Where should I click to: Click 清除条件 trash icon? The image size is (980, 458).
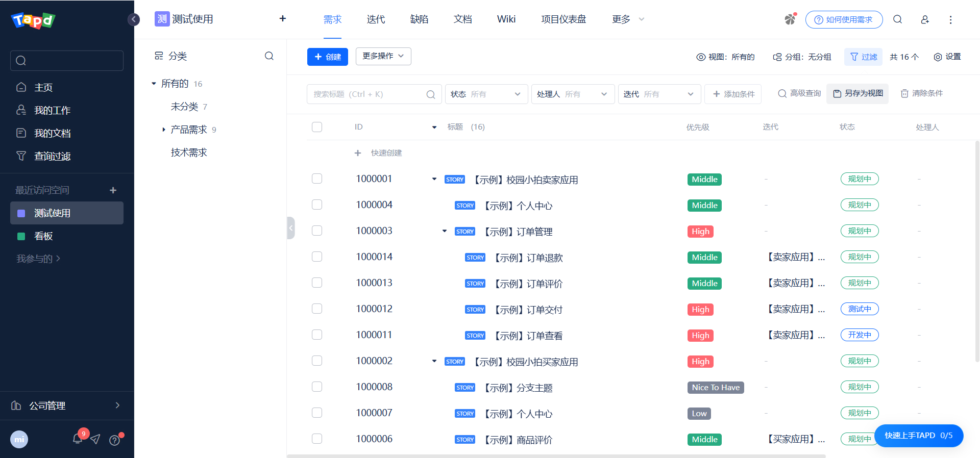click(921, 93)
